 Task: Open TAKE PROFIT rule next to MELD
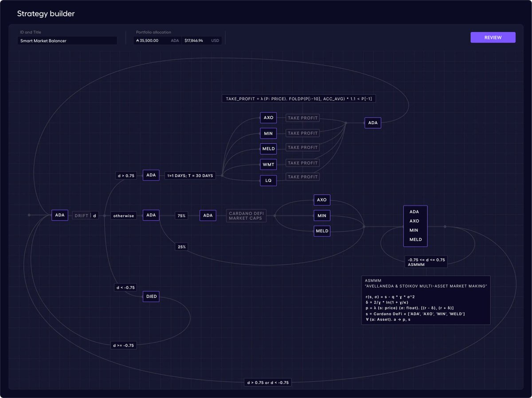(x=302, y=147)
